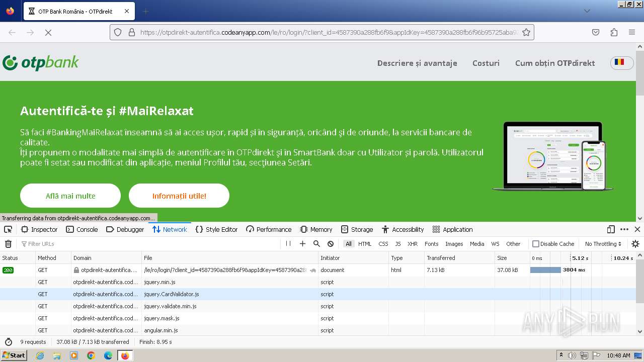Select the angular.min.js request row
The height and width of the screenshot is (362, 644).
tap(318, 330)
